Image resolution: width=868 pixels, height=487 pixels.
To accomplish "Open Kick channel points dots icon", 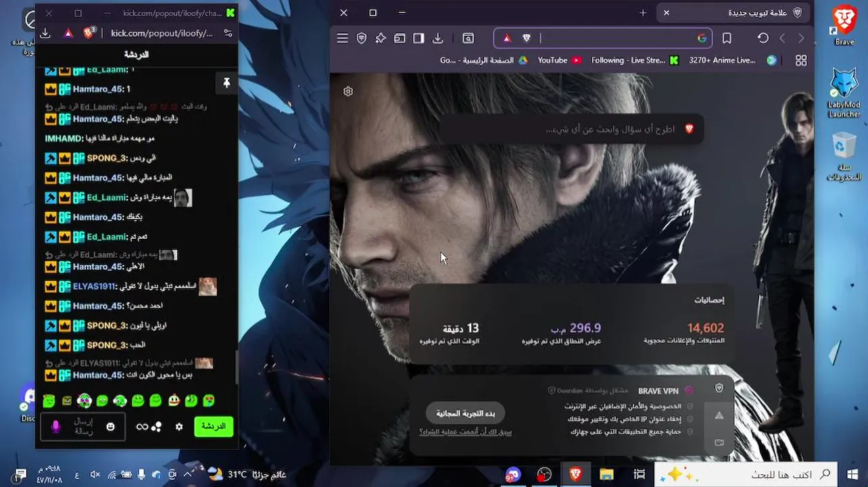I will click(156, 427).
